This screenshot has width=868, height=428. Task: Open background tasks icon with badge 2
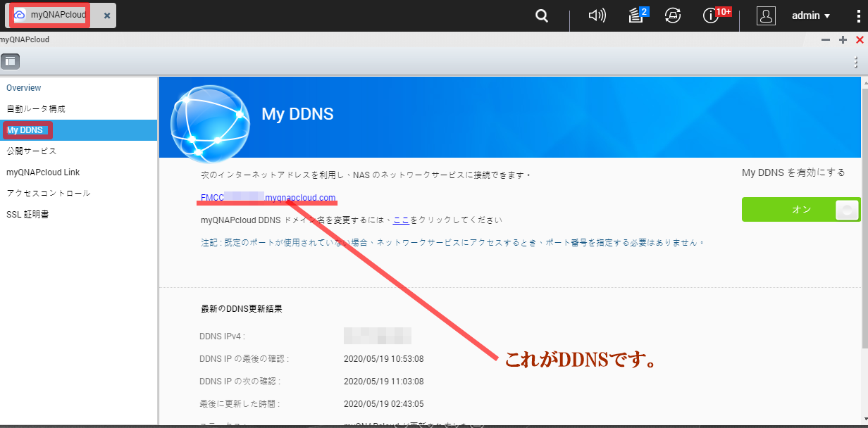tap(638, 15)
